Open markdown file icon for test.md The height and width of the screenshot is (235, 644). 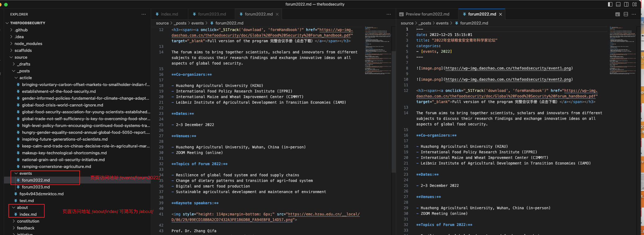(x=16, y=201)
